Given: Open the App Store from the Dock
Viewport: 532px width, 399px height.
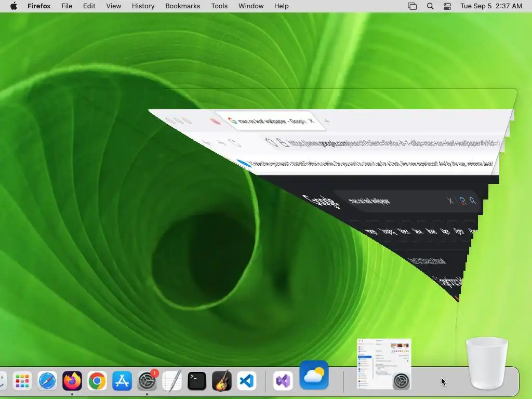Looking at the screenshot, I should (122, 381).
